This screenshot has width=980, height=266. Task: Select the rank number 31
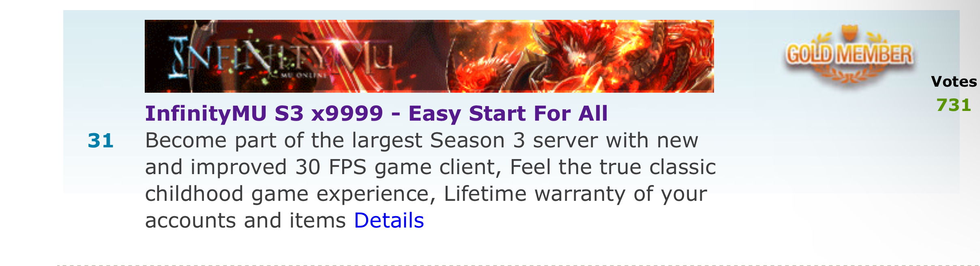101,141
